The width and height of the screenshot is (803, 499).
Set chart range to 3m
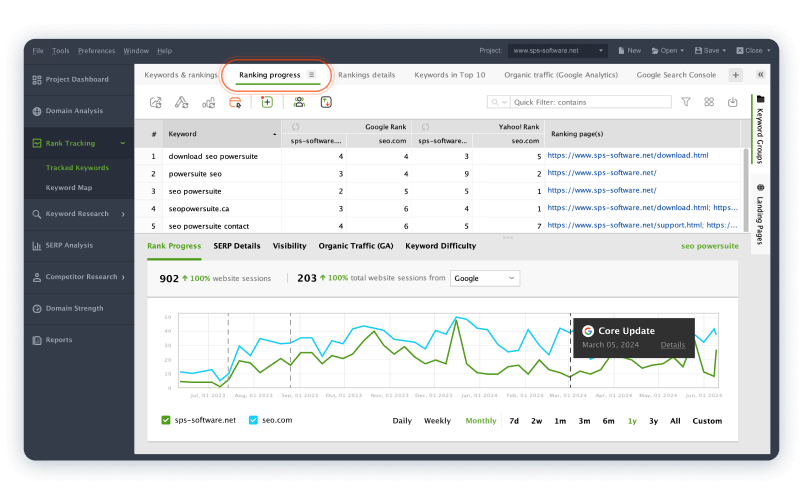(584, 421)
